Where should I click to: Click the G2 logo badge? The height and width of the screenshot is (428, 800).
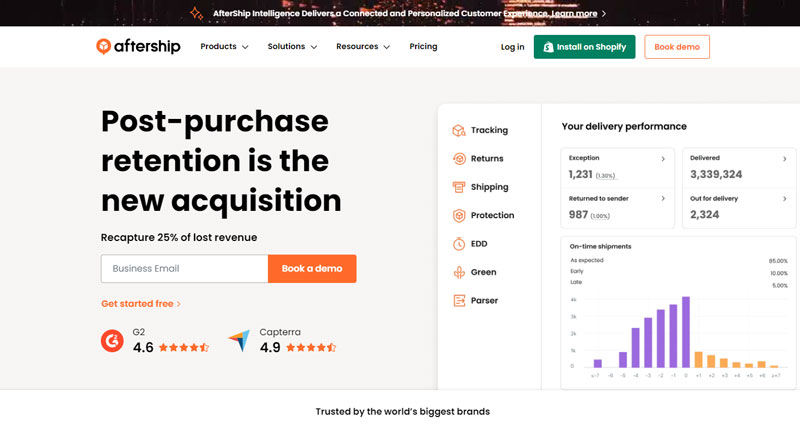[x=112, y=341]
